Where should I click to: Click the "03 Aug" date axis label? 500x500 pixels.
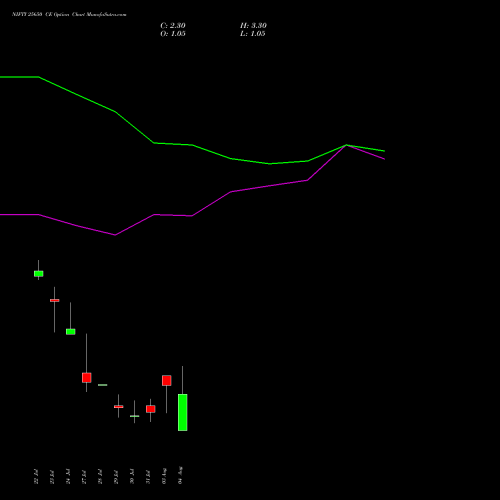point(164,476)
